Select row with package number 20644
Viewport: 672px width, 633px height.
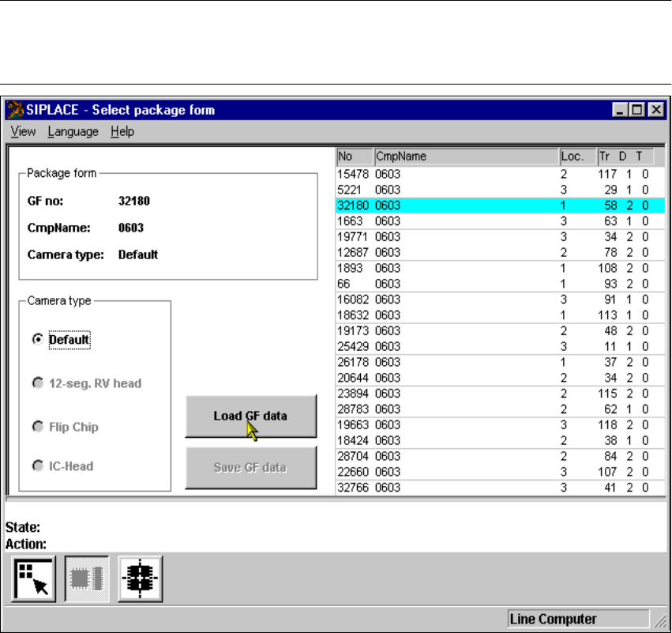coord(500,378)
